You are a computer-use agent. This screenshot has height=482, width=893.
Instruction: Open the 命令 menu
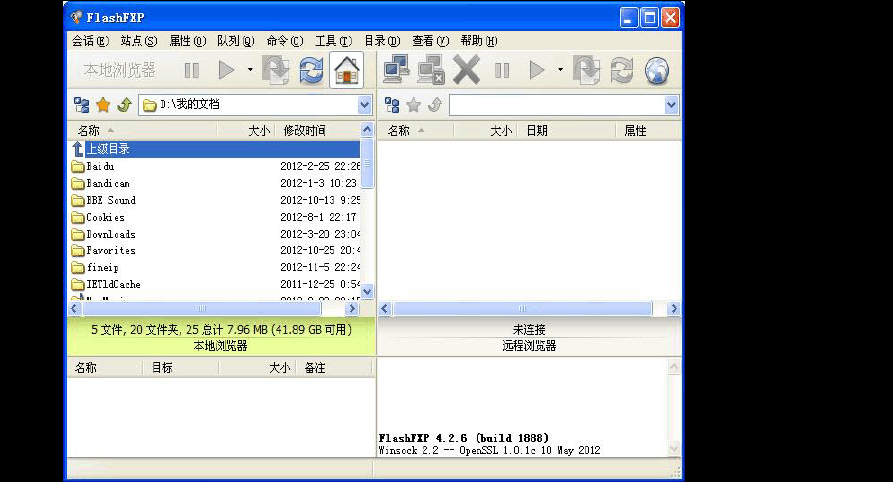point(285,41)
